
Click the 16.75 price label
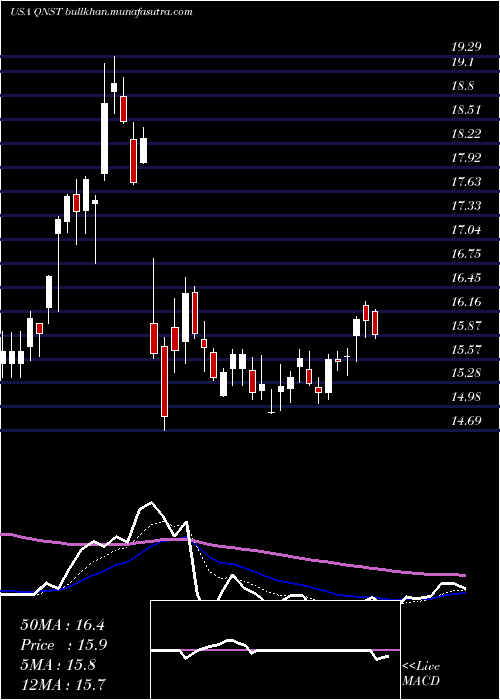pos(467,254)
